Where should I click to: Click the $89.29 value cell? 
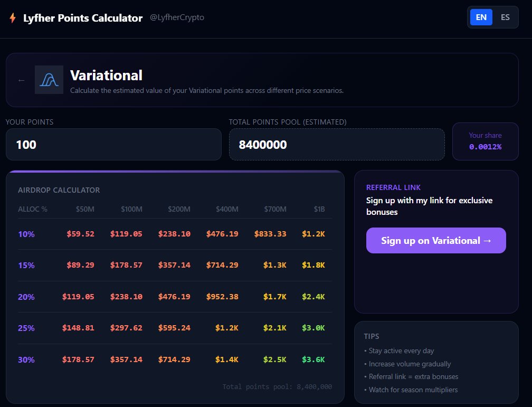pyautogui.click(x=80, y=265)
